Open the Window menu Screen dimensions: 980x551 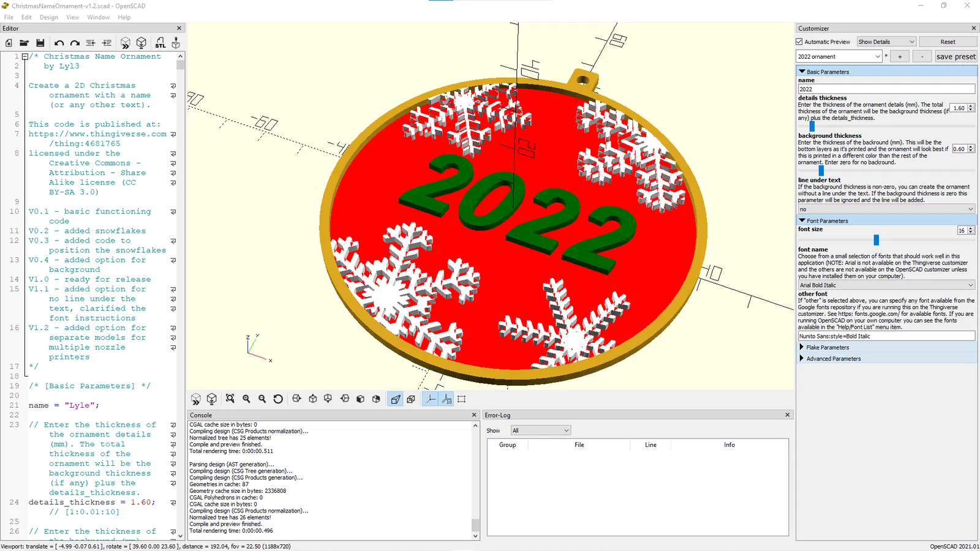pyautogui.click(x=98, y=17)
